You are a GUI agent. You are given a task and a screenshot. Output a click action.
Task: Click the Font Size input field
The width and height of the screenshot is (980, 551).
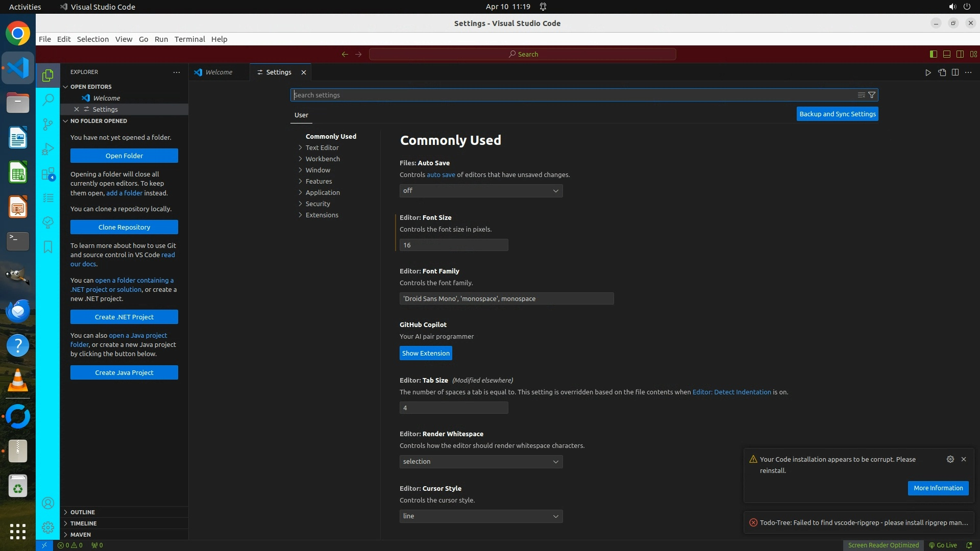pos(453,245)
